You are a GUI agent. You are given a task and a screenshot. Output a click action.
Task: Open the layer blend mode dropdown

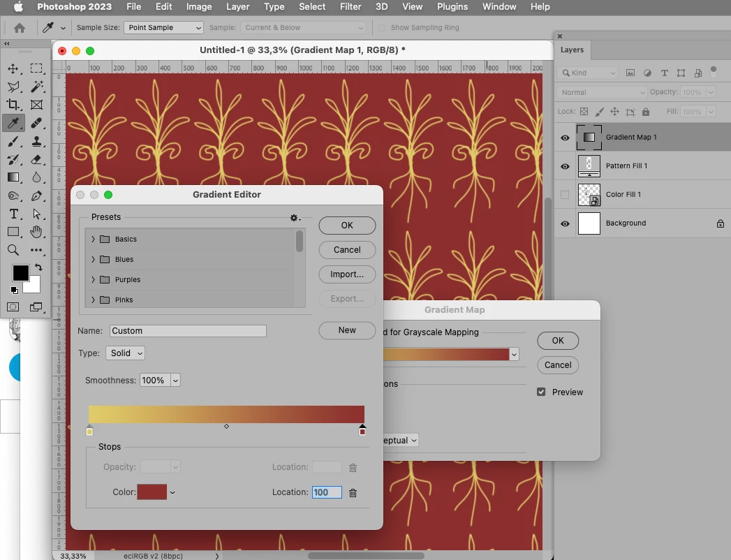pos(602,92)
